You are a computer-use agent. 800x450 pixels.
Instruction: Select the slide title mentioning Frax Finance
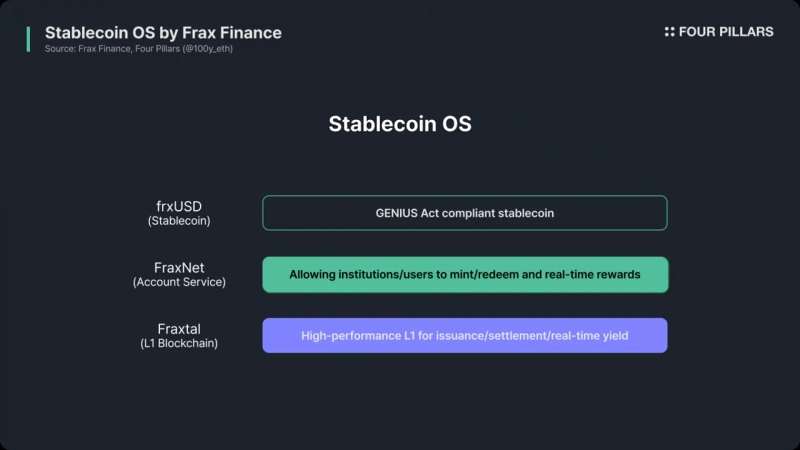[163, 32]
